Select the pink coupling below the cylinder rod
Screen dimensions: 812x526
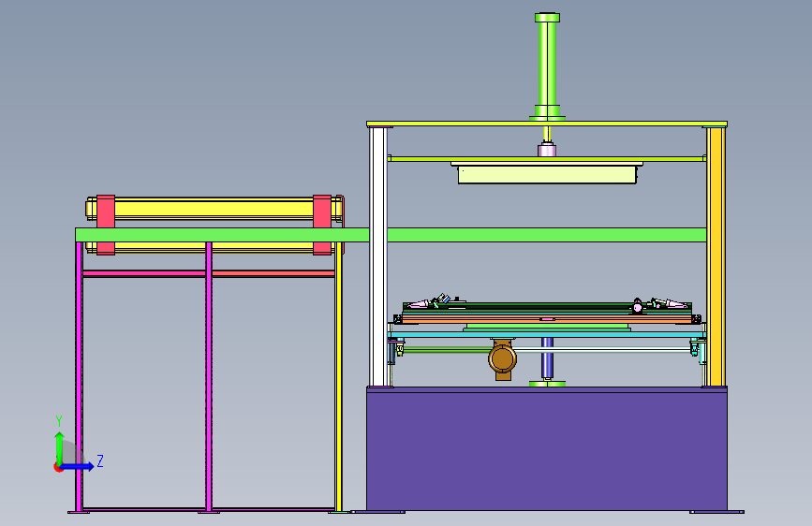pyautogui.click(x=547, y=151)
